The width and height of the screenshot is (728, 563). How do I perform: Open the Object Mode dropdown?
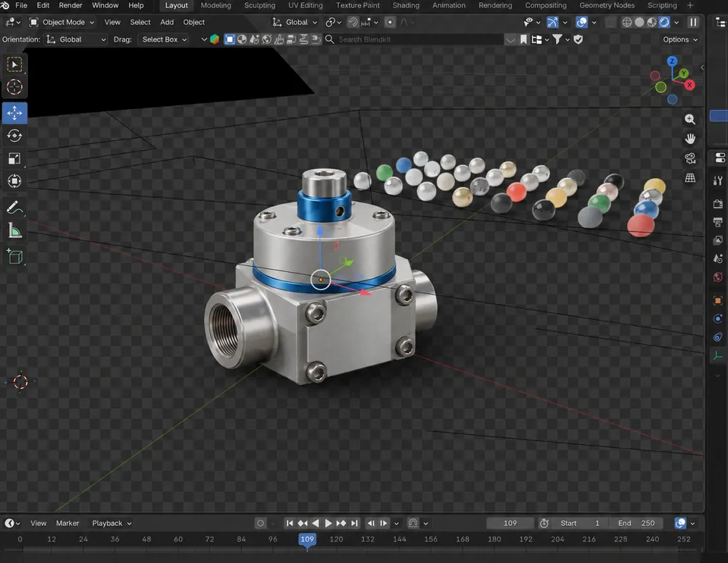coord(61,22)
